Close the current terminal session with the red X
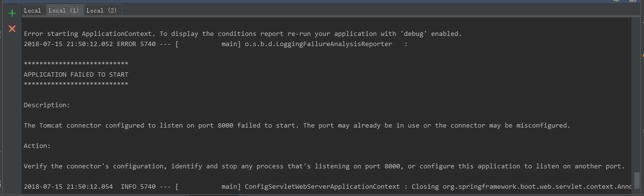The height and width of the screenshot is (196, 644). point(12,29)
